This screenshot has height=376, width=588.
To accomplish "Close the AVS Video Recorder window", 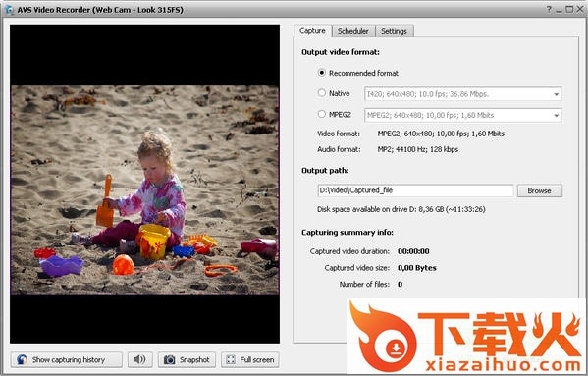I will coord(580,9).
